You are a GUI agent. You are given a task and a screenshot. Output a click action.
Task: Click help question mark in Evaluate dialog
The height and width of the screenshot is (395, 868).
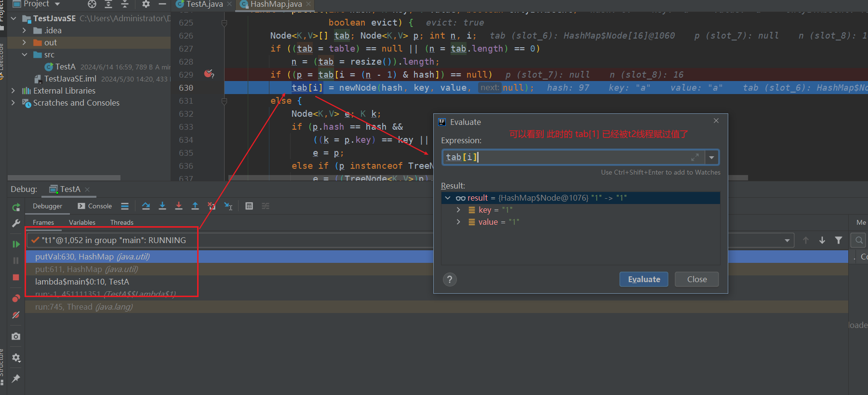[450, 279]
